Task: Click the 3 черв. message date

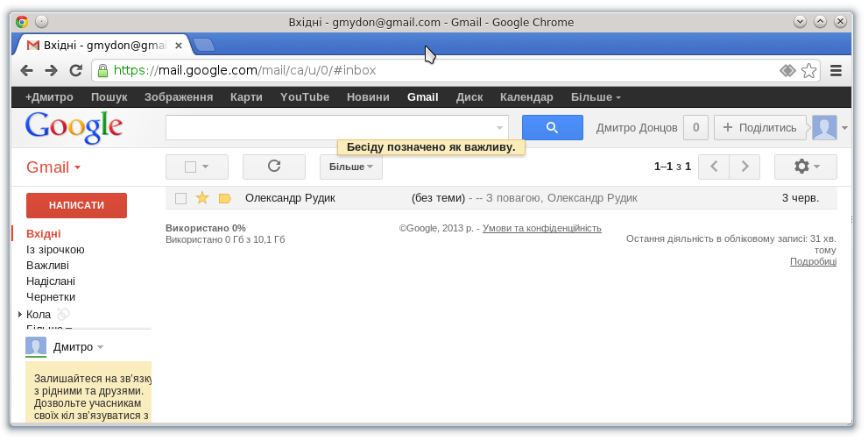Action: coord(801,198)
